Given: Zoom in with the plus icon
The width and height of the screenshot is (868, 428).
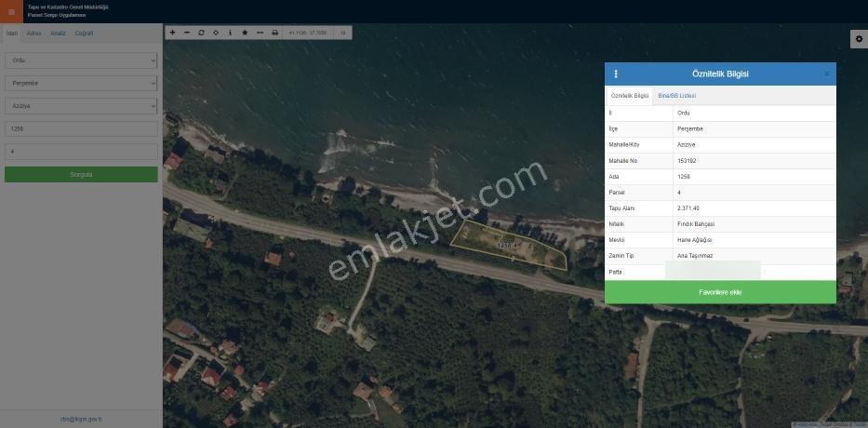Looking at the screenshot, I should 173,33.
